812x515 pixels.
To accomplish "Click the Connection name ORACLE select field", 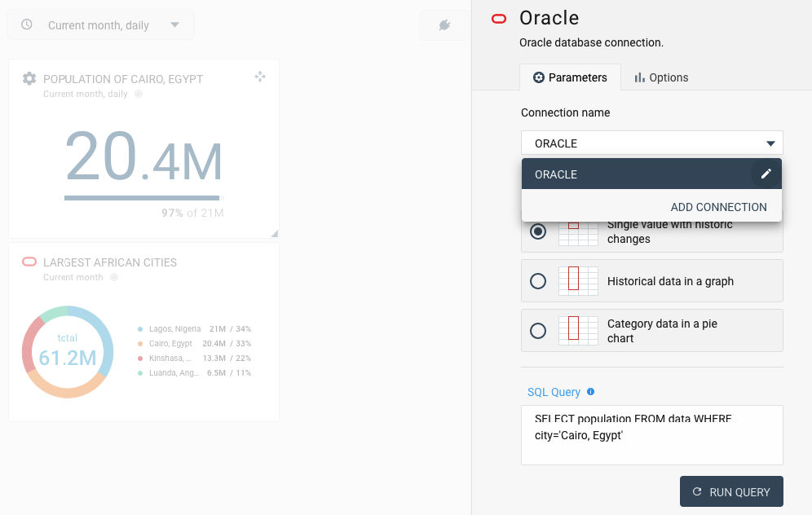I will tap(652, 143).
